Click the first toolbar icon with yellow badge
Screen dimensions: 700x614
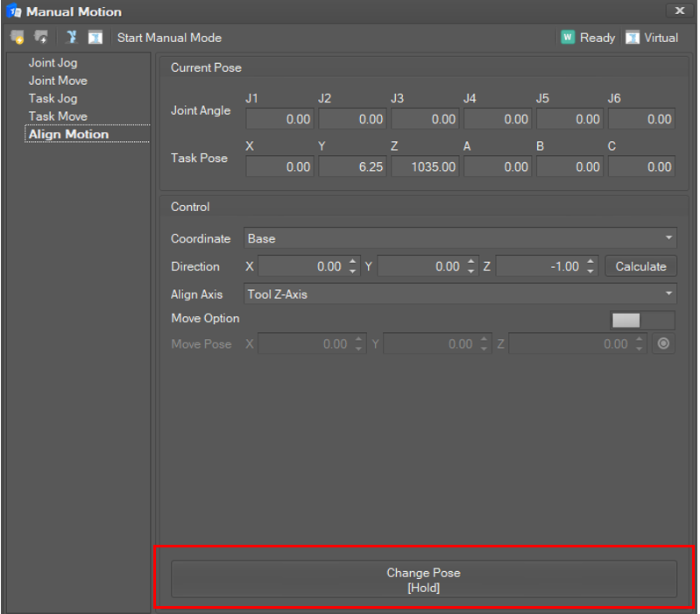[18, 38]
